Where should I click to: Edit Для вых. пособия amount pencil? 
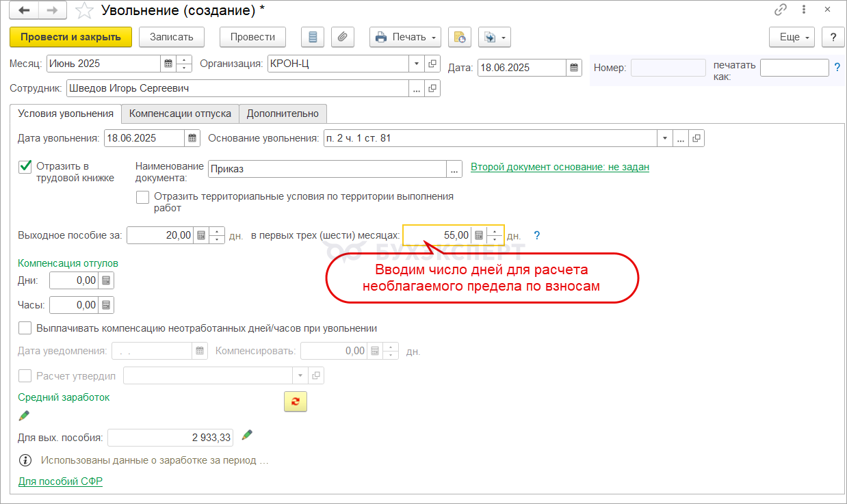click(247, 435)
